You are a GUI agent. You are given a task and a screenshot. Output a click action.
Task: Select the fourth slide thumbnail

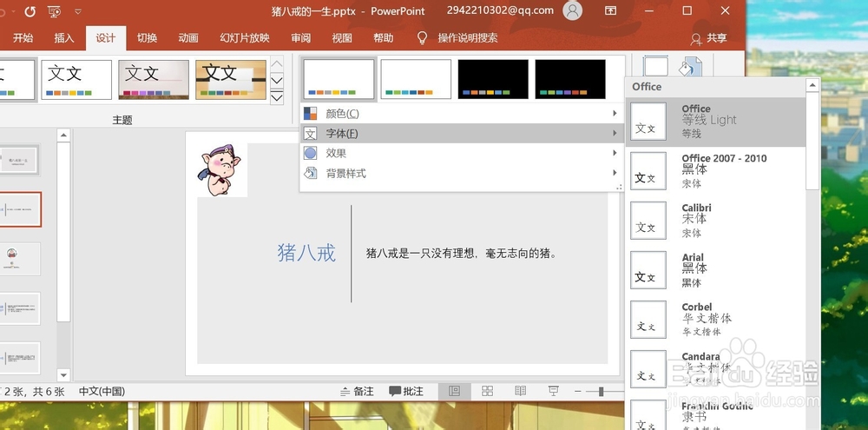pos(20,308)
